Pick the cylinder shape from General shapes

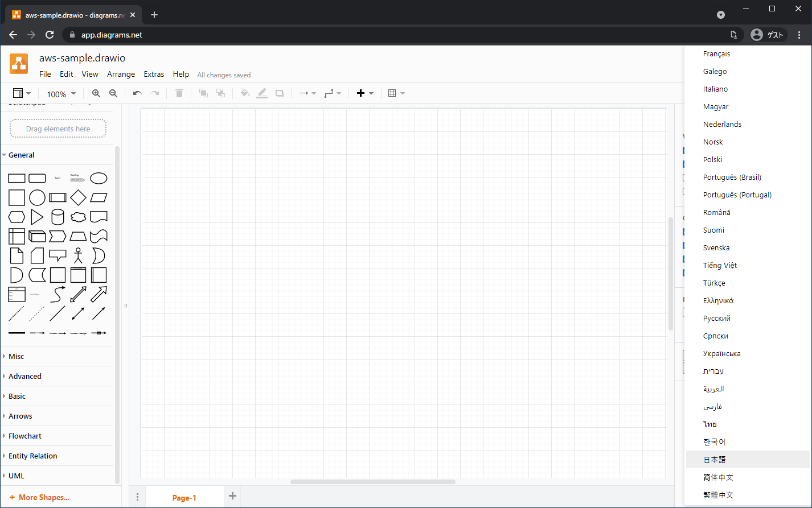[58, 217]
